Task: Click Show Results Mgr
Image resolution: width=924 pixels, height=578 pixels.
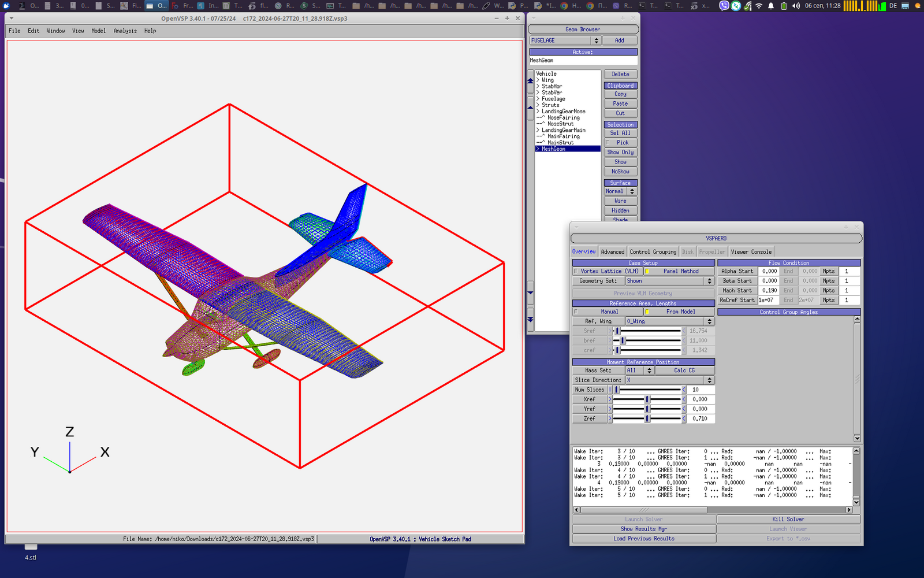Action: [x=644, y=529]
